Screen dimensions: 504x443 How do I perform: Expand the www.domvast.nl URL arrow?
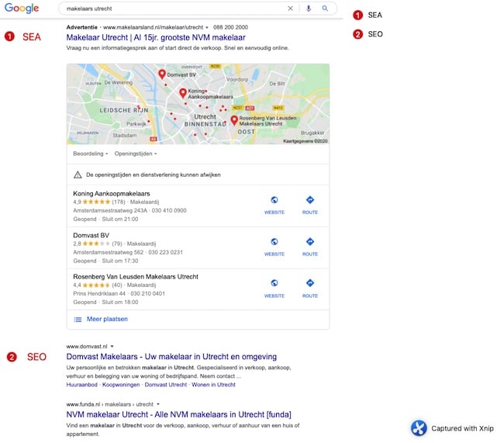pos(112,347)
